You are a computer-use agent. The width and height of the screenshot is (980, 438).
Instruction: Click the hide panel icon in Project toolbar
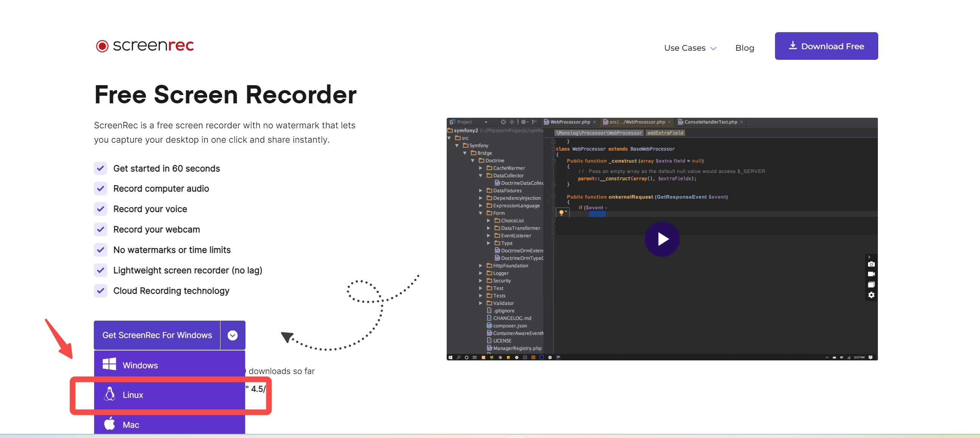click(534, 122)
